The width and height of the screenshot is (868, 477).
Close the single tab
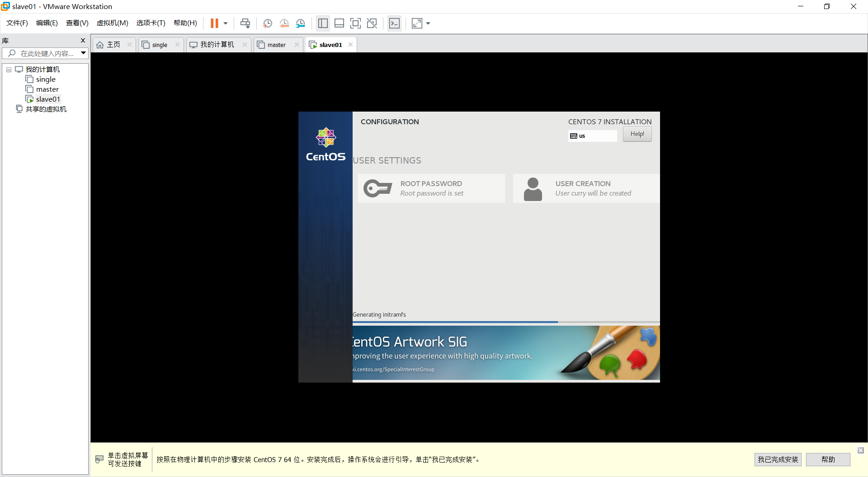(x=177, y=45)
